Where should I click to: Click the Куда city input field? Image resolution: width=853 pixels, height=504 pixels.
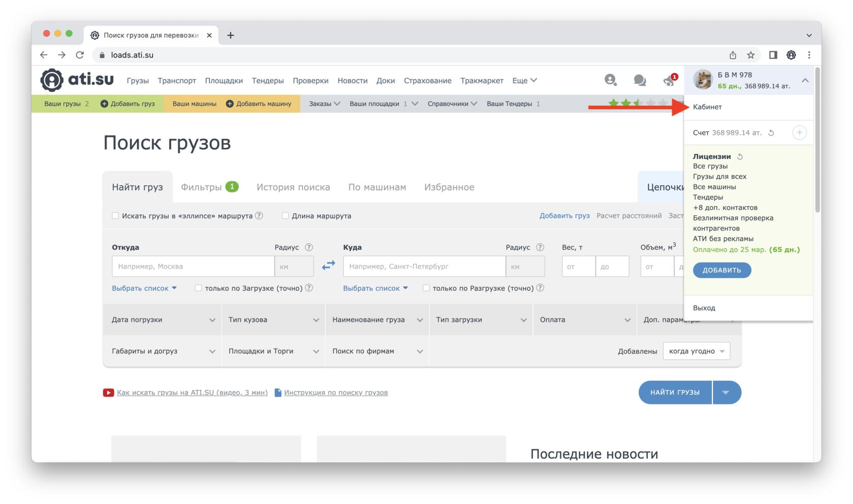tap(424, 266)
